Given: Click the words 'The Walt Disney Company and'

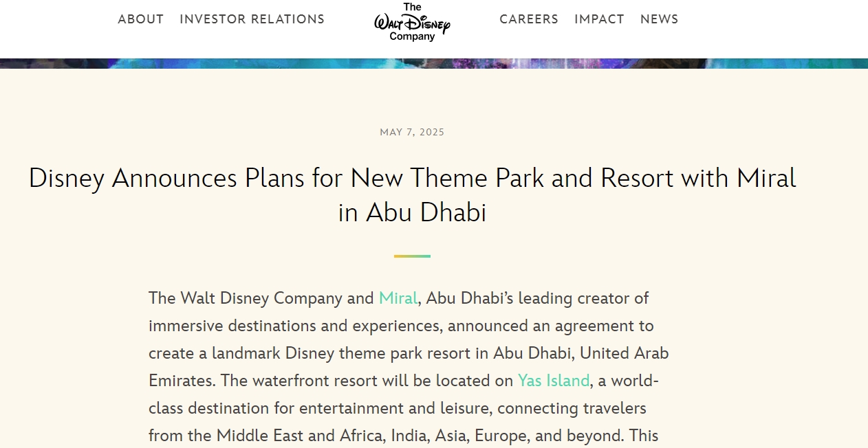Looking at the screenshot, I should [x=261, y=298].
